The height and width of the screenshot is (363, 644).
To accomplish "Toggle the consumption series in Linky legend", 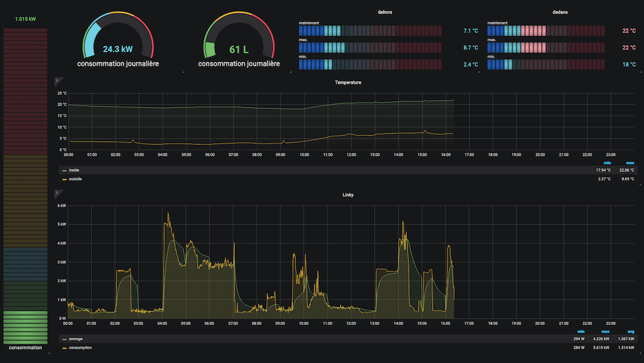I will [80, 348].
